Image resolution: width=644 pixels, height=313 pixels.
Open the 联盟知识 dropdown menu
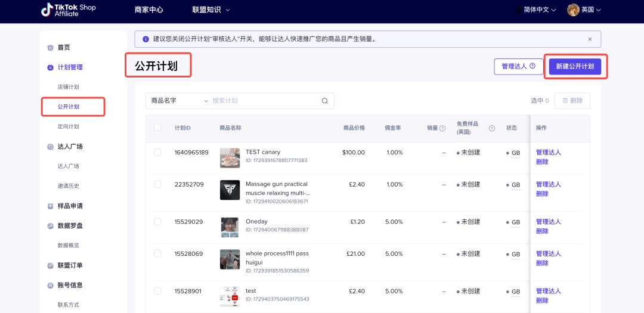pos(210,10)
